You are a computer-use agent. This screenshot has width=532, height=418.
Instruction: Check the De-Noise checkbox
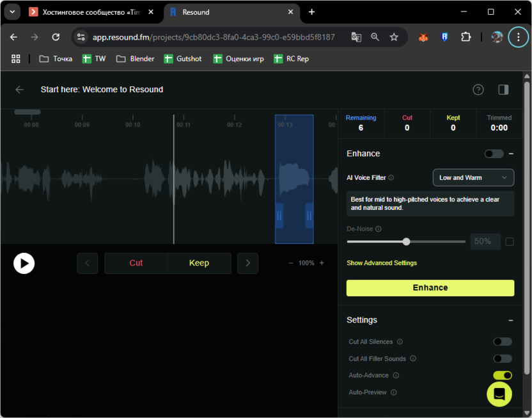point(509,242)
